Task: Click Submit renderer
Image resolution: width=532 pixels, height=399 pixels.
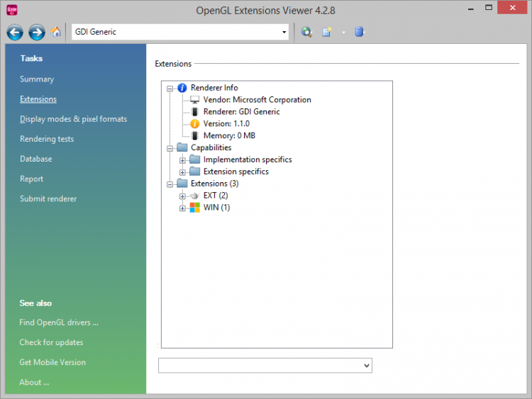Action: click(48, 198)
